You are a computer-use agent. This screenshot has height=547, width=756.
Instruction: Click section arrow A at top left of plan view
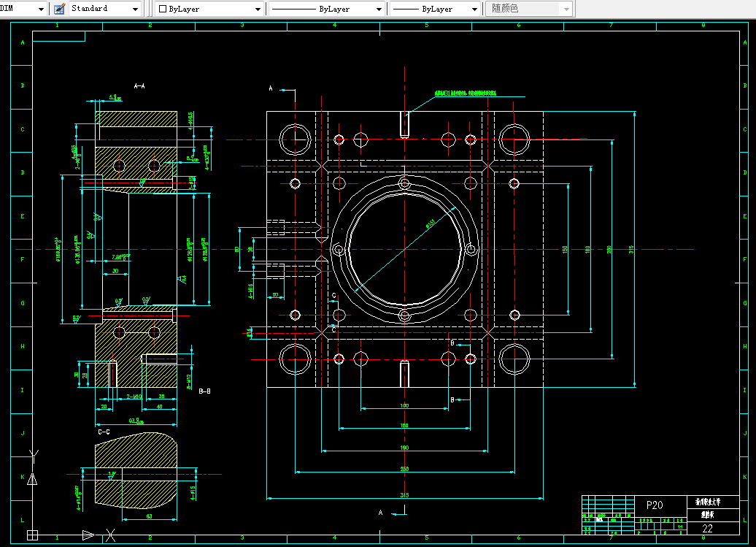[282, 89]
